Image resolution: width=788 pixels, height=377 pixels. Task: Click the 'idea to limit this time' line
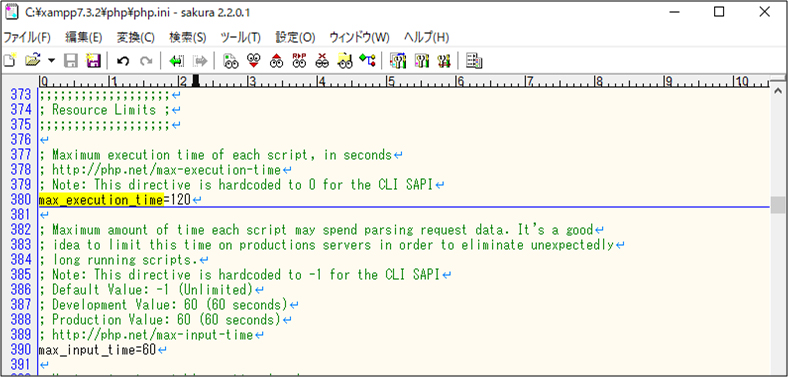(327, 245)
